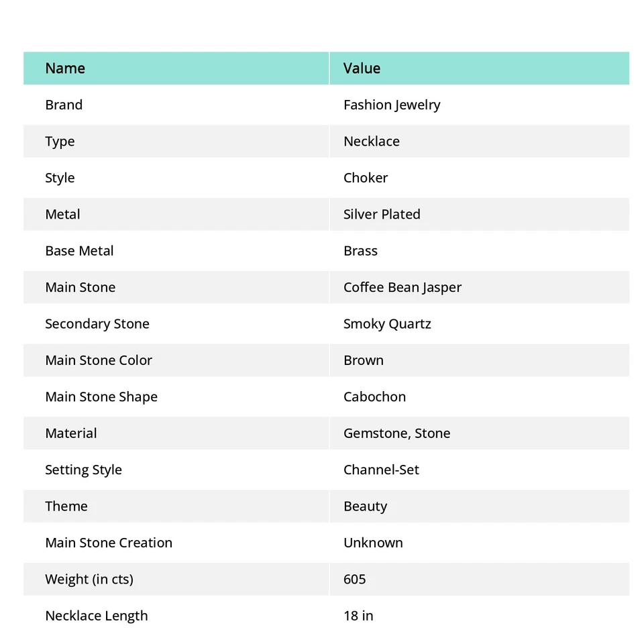Select the Brown color value
Screen dimensions: 644x644
coord(364,360)
